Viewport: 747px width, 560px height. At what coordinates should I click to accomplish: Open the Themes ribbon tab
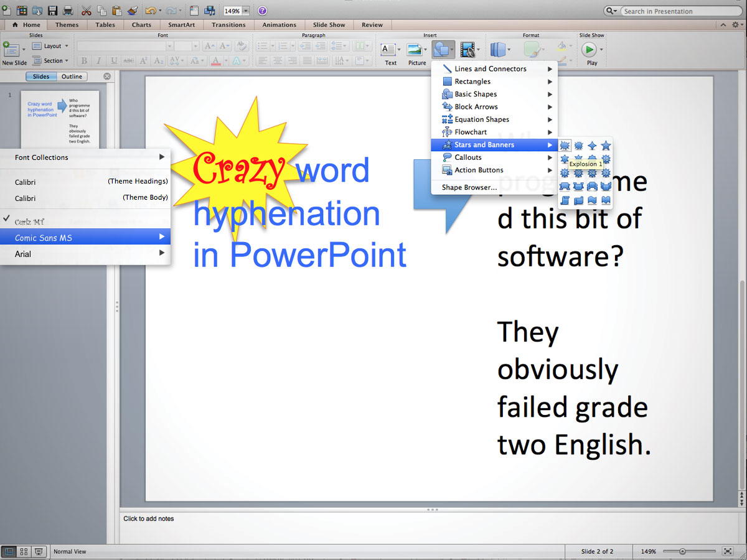click(67, 25)
